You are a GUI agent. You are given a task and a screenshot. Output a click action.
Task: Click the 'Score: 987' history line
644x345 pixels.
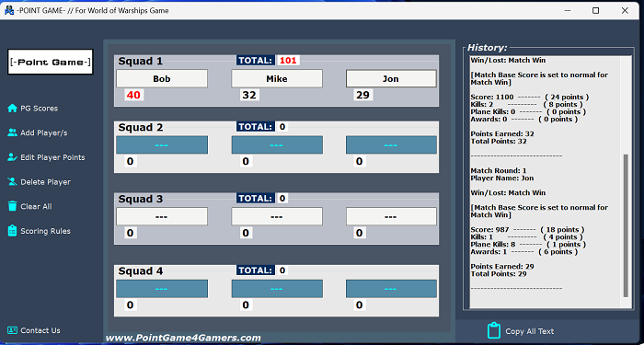click(x=527, y=230)
